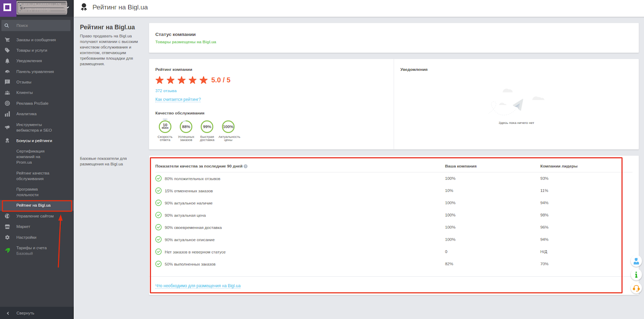Screen dimensions: 644x319
Task: Click the analytics bar chart icon
Action: pyautogui.click(x=7, y=114)
